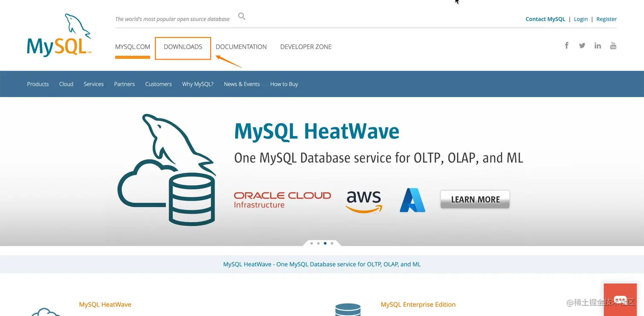Click the HeatWave dolphin cloud graphic
This screenshot has width=644, height=316.
(x=167, y=169)
